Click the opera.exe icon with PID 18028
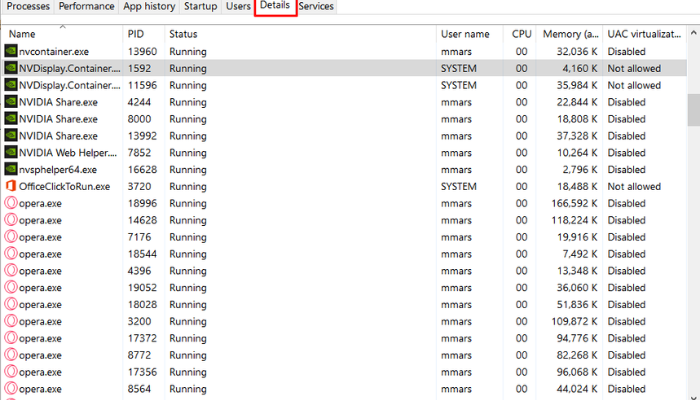 (x=11, y=304)
